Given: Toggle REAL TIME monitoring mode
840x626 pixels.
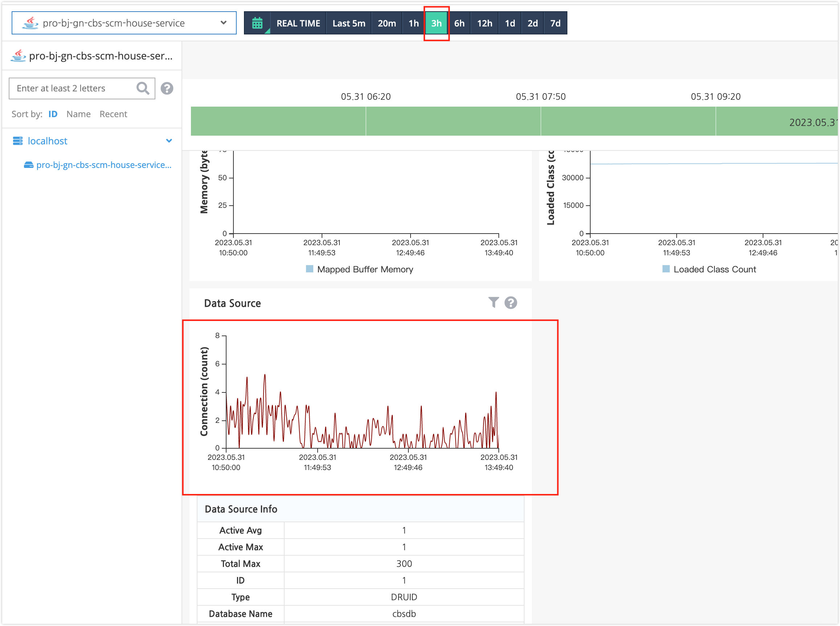Looking at the screenshot, I should coord(298,23).
